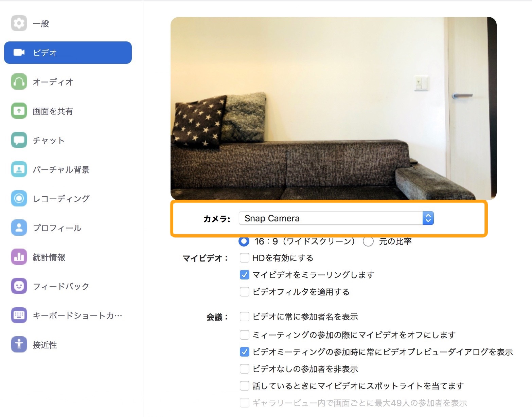Click the General gear icon

click(x=19, y=23)
